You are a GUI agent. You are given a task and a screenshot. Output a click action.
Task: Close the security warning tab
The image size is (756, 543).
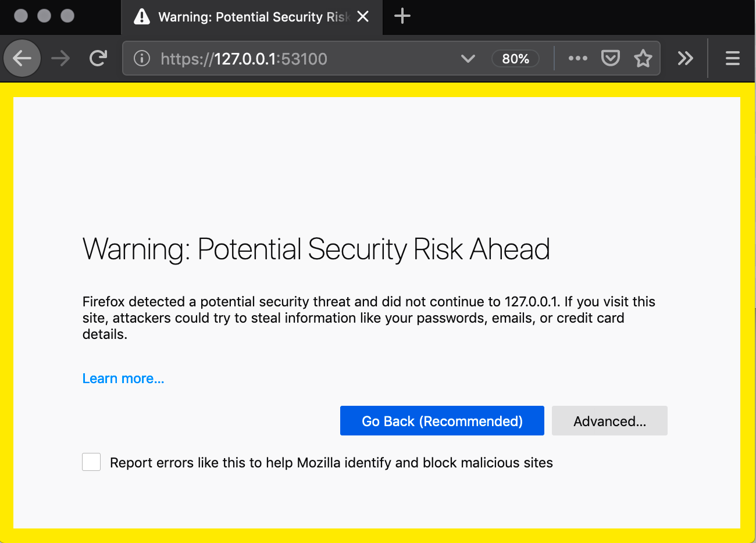[363, 16]
